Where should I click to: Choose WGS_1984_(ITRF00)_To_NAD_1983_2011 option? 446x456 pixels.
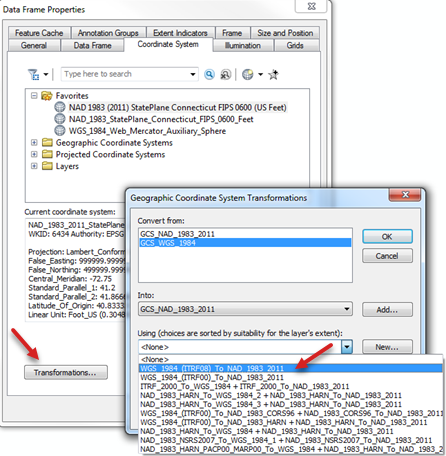coord(291,377)
